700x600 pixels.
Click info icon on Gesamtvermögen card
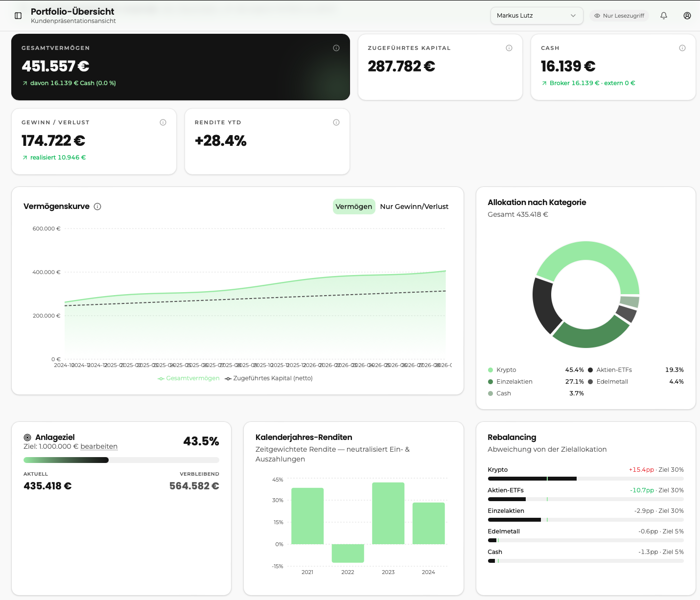click(x=336, y=48)
